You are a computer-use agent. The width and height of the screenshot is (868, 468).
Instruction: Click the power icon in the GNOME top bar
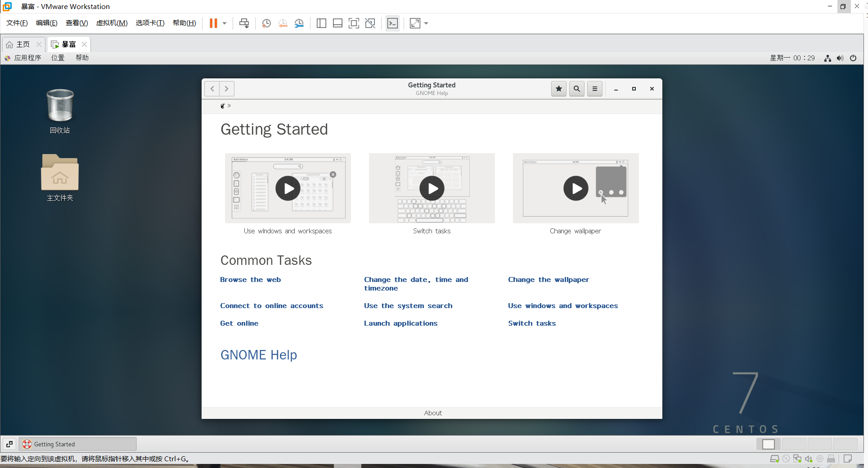coord(853,58)
